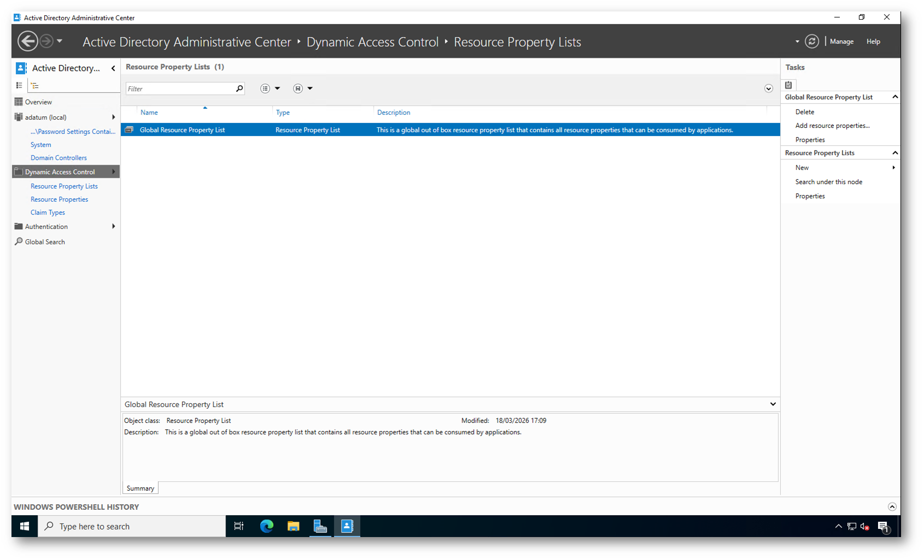Screen dimensions: 924x560
Task: Open Server Manager from the taskbar
Action: [320, 526]
